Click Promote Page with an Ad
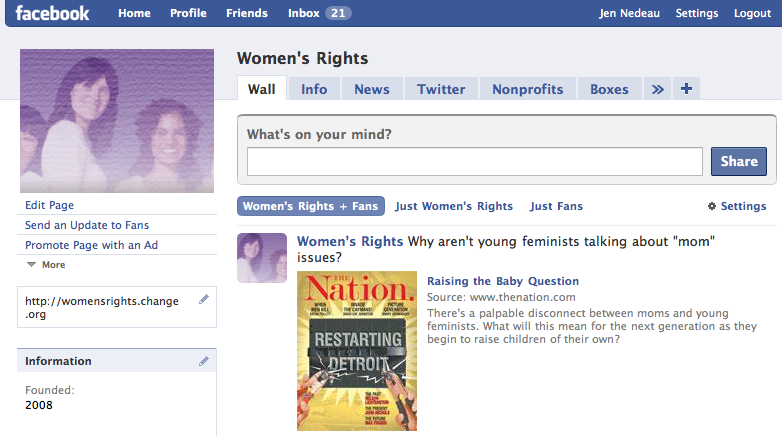This screenshot has width=782, height=436. (91, 245)
